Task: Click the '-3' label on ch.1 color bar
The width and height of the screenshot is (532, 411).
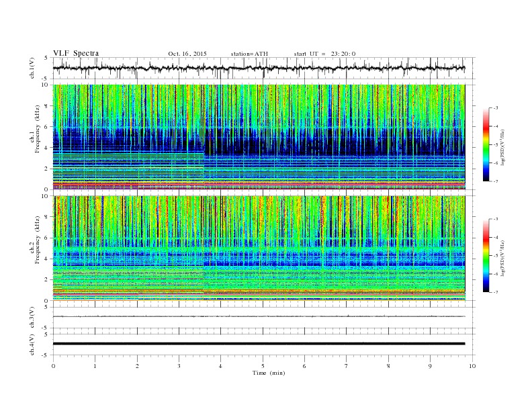Action: coord(495,108)
